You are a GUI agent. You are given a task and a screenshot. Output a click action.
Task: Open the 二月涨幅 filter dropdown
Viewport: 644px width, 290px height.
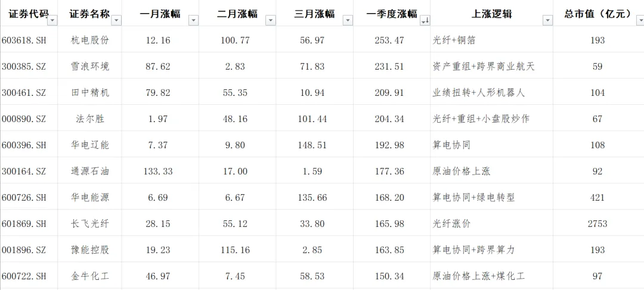pyautogui.click(x=270, y=20)
